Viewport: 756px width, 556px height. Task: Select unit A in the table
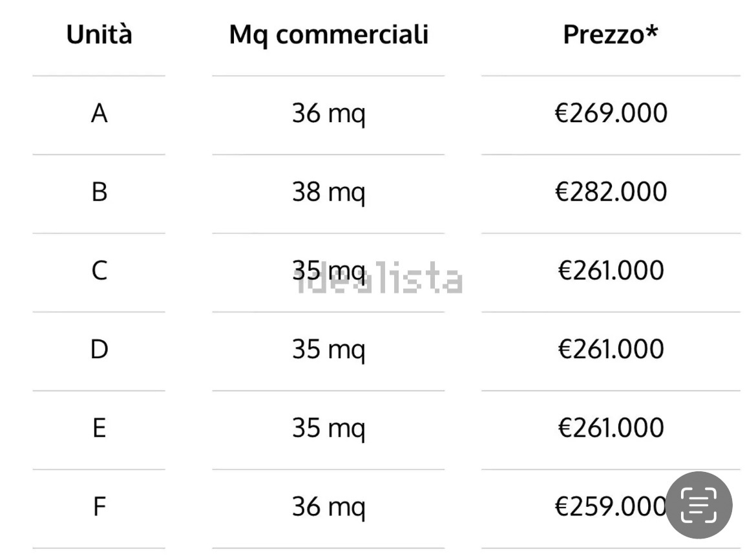99,114
